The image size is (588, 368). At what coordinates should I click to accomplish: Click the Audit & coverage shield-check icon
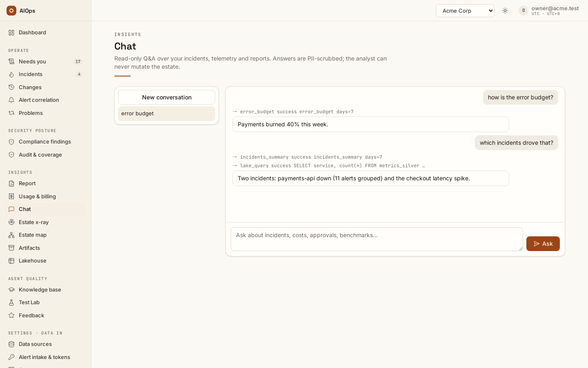(x=11, y=155)
